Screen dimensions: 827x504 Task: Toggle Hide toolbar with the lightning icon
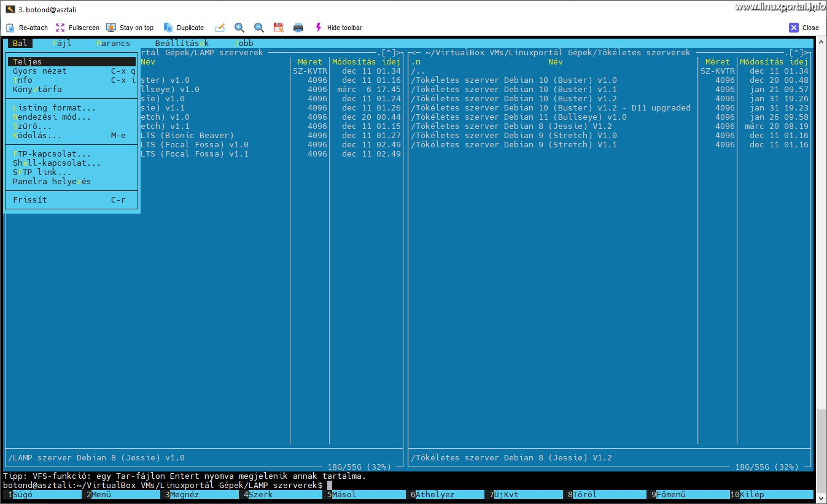point(318,28)
